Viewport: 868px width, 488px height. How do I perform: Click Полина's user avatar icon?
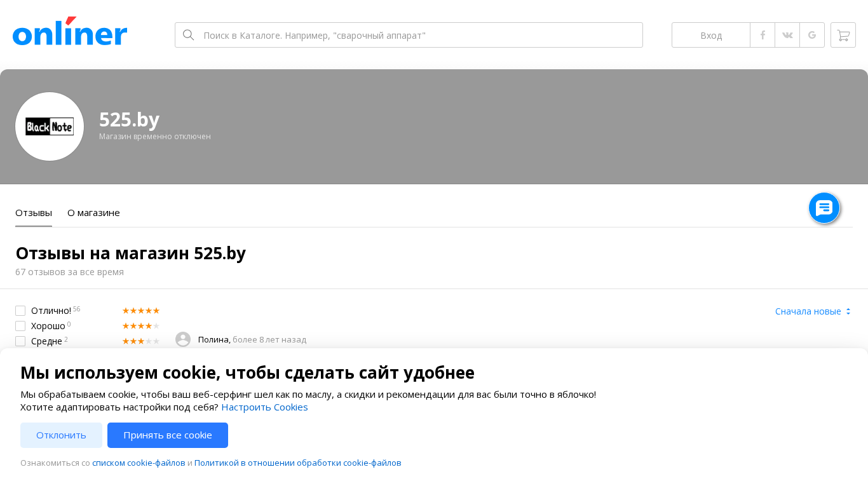point(183,339)
